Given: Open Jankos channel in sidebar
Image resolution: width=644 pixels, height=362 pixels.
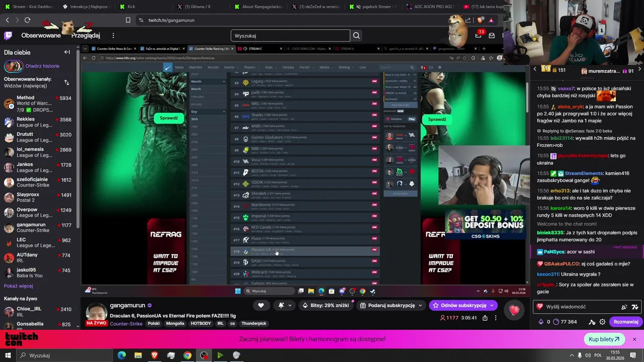Looking at the screenshot, I should pyautogui.click(x=38, y=168).
